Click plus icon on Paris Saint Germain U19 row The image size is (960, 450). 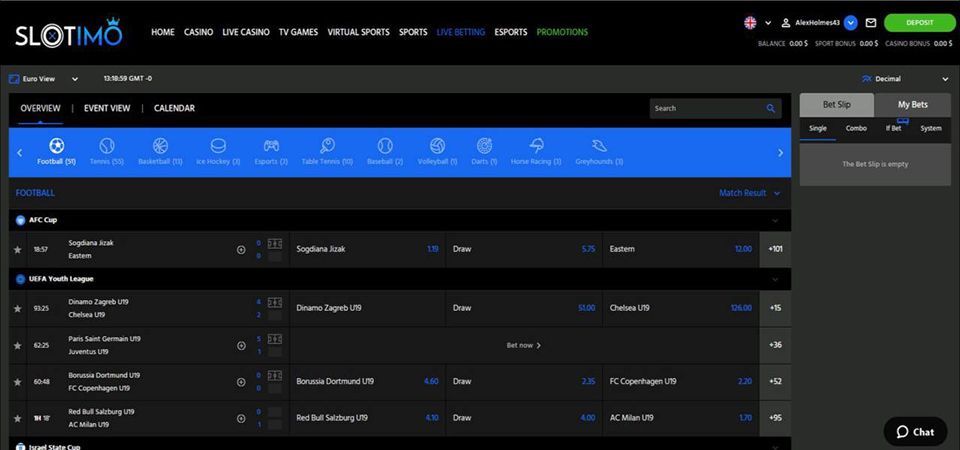241,345
